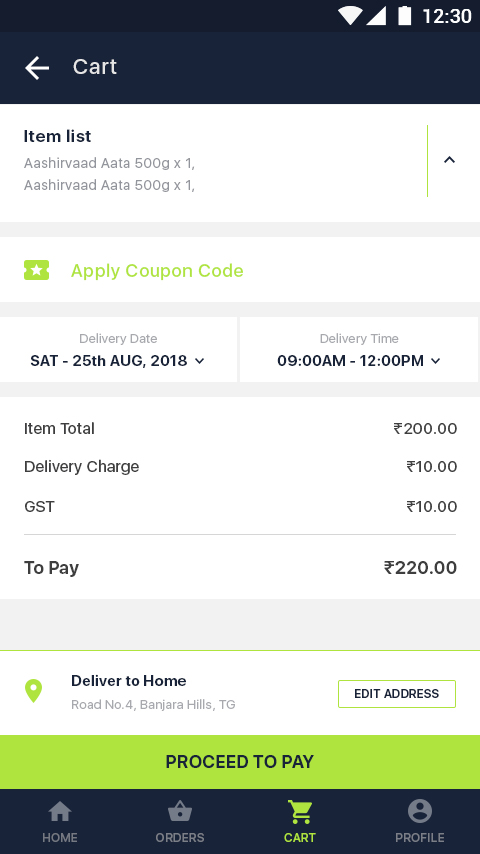Click the To Pay ₹220.00 total
480x854 pixels.
pos(420,568)
